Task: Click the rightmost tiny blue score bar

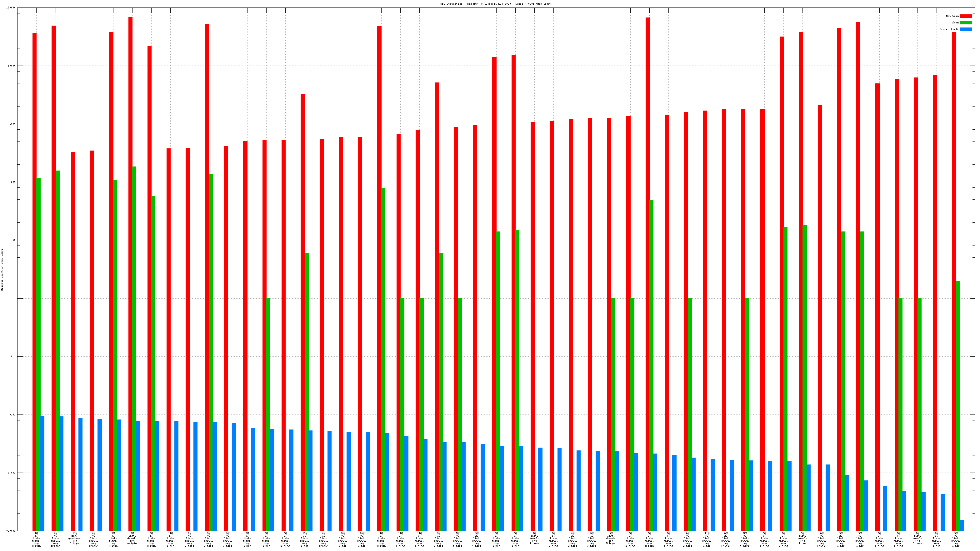Action: [x=962, y=525]
